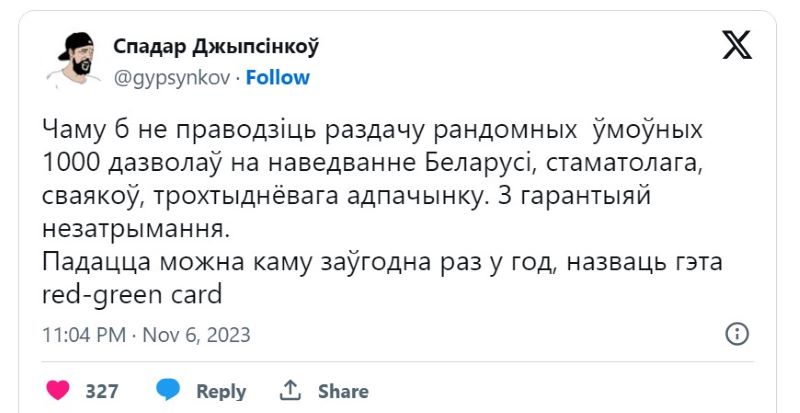
Task: Click the Nov 6, 2023 date
Action: pos(196,334)
